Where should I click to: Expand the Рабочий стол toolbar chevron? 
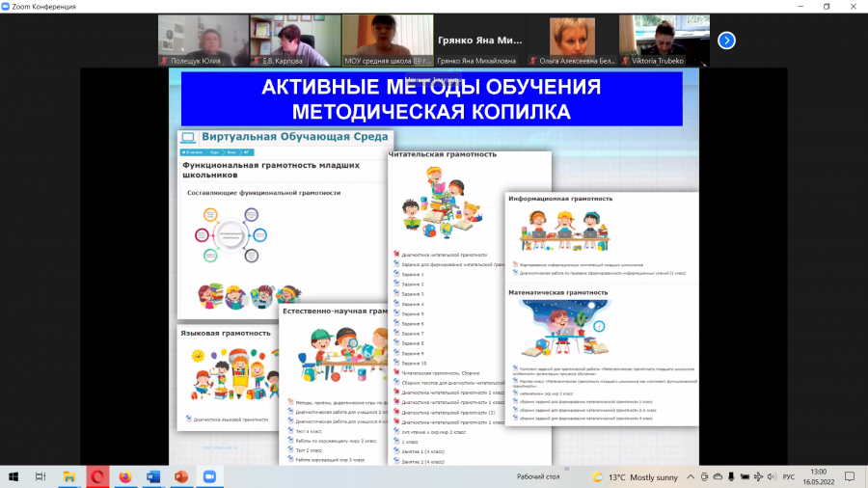(567, 469)
